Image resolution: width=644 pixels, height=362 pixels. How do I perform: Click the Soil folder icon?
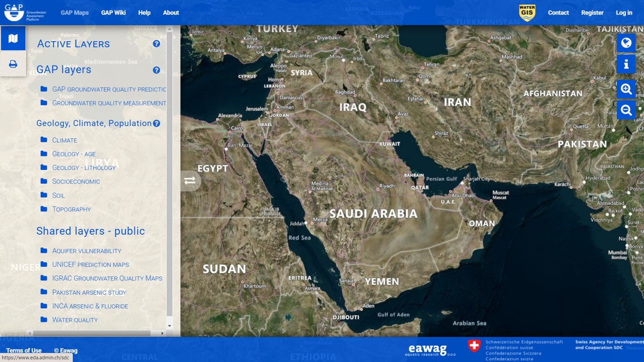(44, 195)
